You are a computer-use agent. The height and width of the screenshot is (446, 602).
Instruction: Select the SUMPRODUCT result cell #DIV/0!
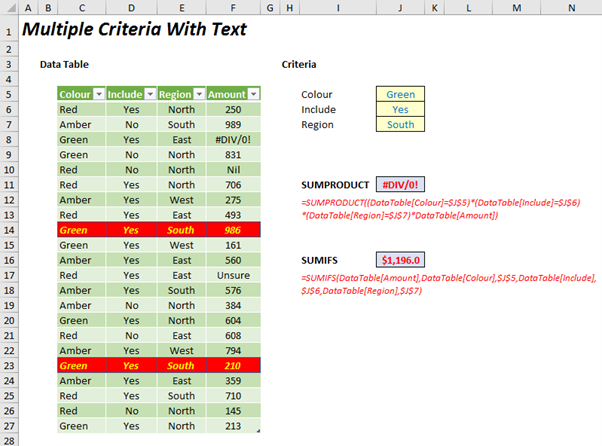pyautogui.click(x=400, y=185)
